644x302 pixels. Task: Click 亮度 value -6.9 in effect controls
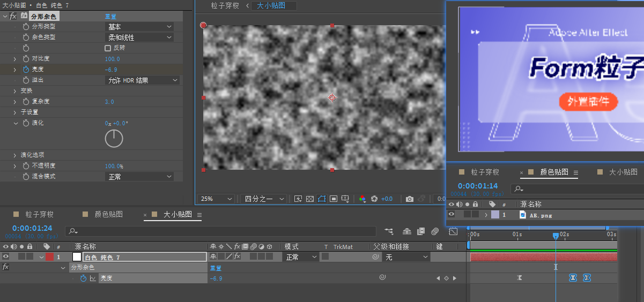[x=111, y=70]
